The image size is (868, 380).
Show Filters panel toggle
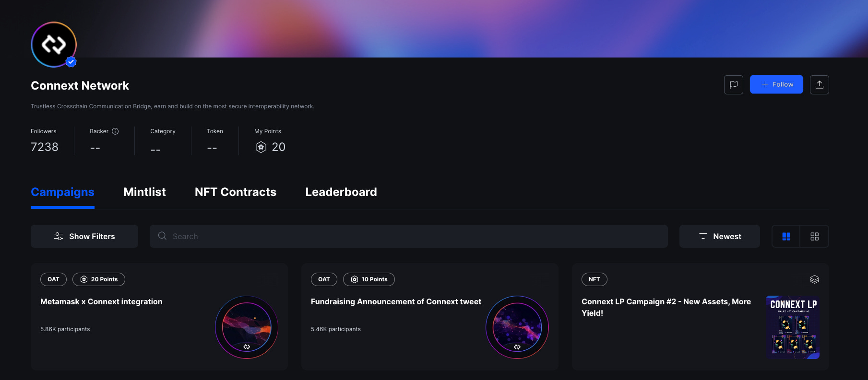(x=84, y=236)
